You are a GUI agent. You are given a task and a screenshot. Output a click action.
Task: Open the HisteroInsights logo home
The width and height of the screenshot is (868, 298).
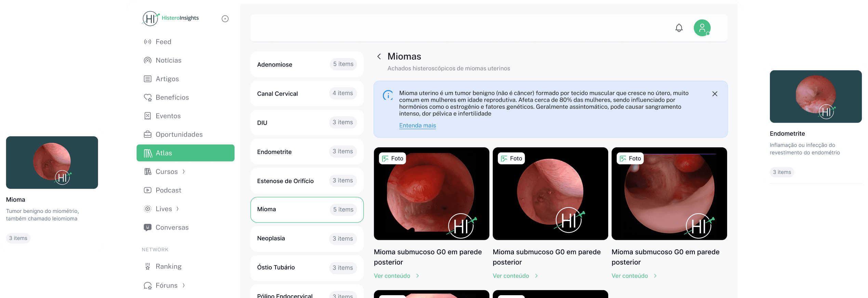(171, 18)
